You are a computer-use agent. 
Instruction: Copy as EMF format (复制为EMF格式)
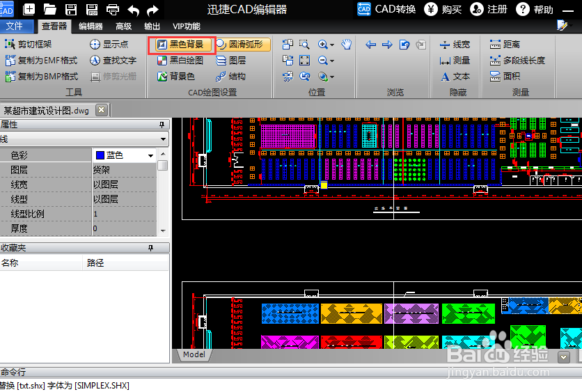coord(41,60)
